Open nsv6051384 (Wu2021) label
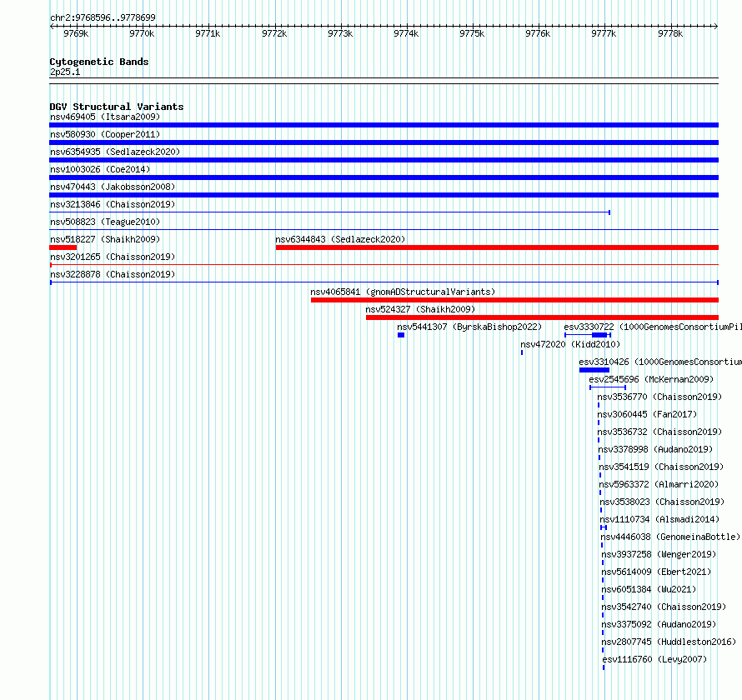Image resolution: width=742 pixels, height=700 pixels. coord(649,589)
